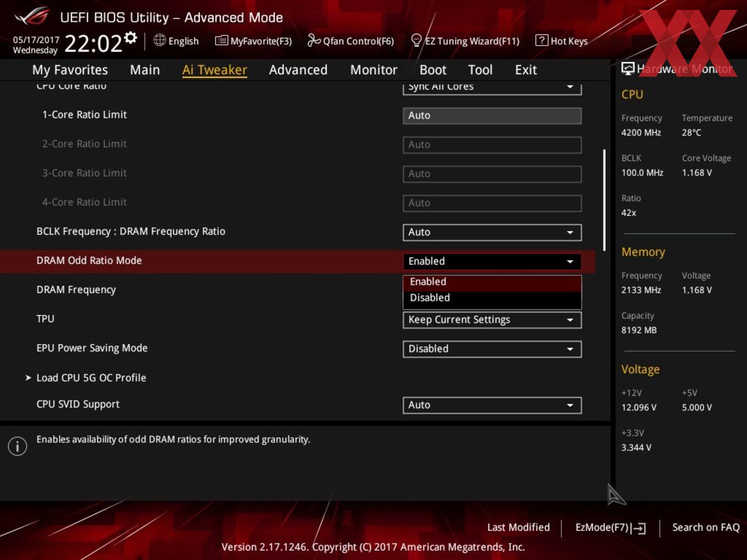Open the CPU SVID Support dropdown
This screenshot has width=747, height=560.
[492, 405]
